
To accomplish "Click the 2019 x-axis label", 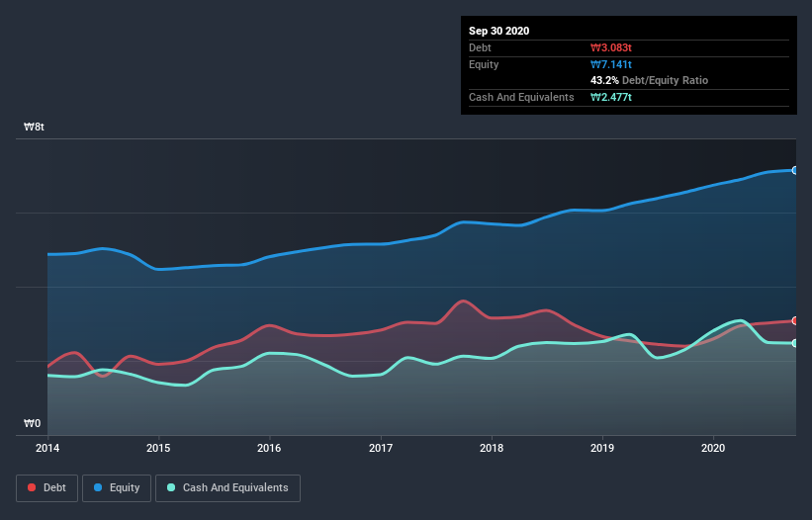I will pos(602,448).
